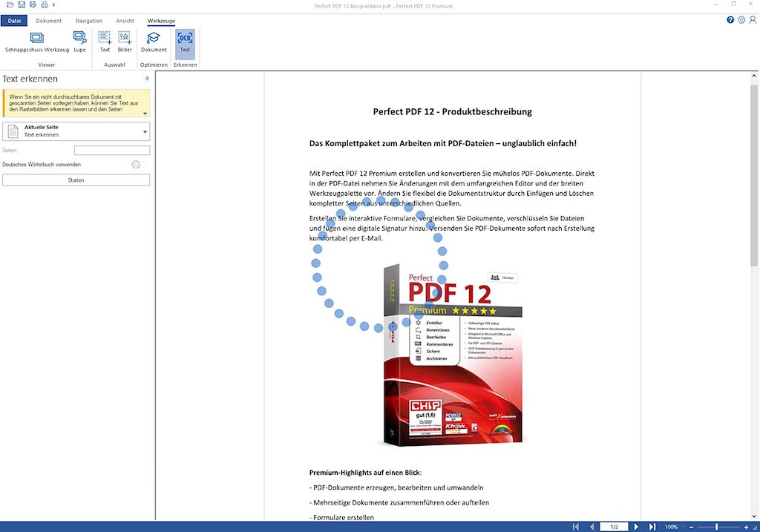Toggle Deutsches Wörterbuch verwenden switch
This screenshot has width=760, height=532.
click(x=136, y=165)
